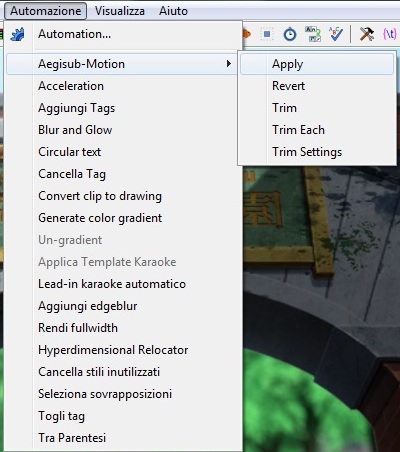The height and width of the screenshot is (452, 400).
Task: Choose Trim in the Aegisub-Motion submenu
Action: pos(317,108)
